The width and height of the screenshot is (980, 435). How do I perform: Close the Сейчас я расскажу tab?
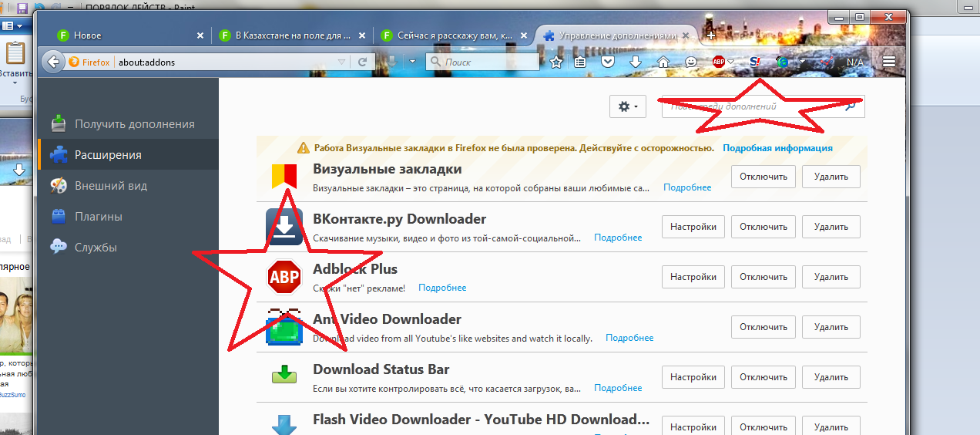tap(524, 35)
